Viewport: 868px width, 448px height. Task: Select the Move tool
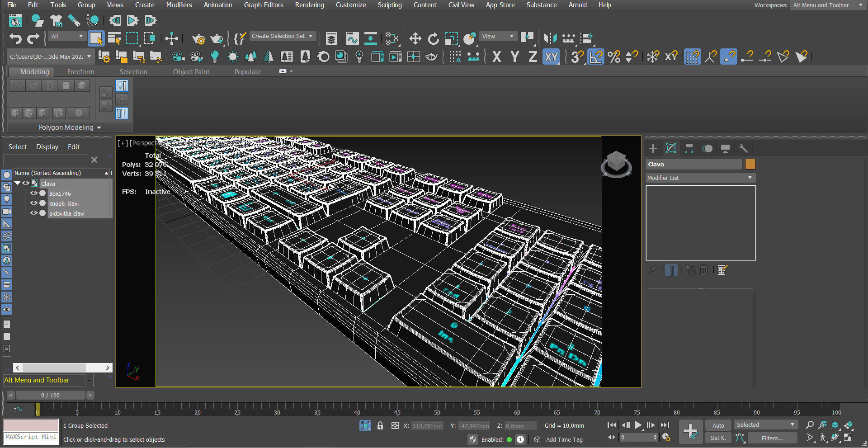click(415, 39)
